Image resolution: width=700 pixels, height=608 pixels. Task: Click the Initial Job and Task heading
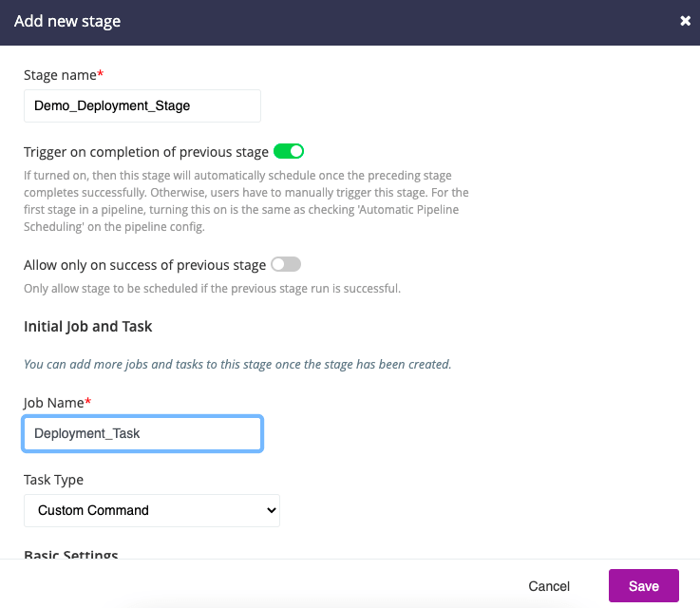click(x=87, y=327)
